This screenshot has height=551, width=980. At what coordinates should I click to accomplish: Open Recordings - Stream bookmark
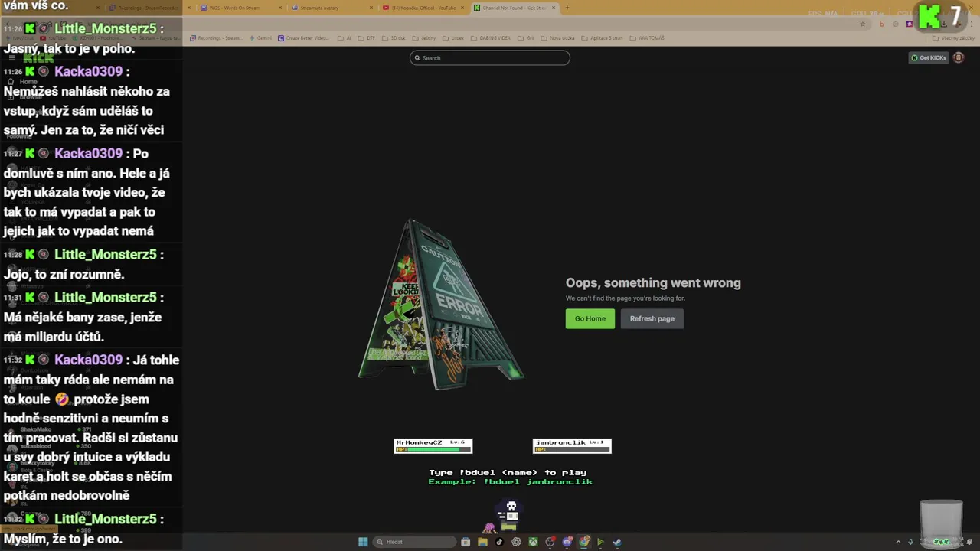[x=216, y=38]
